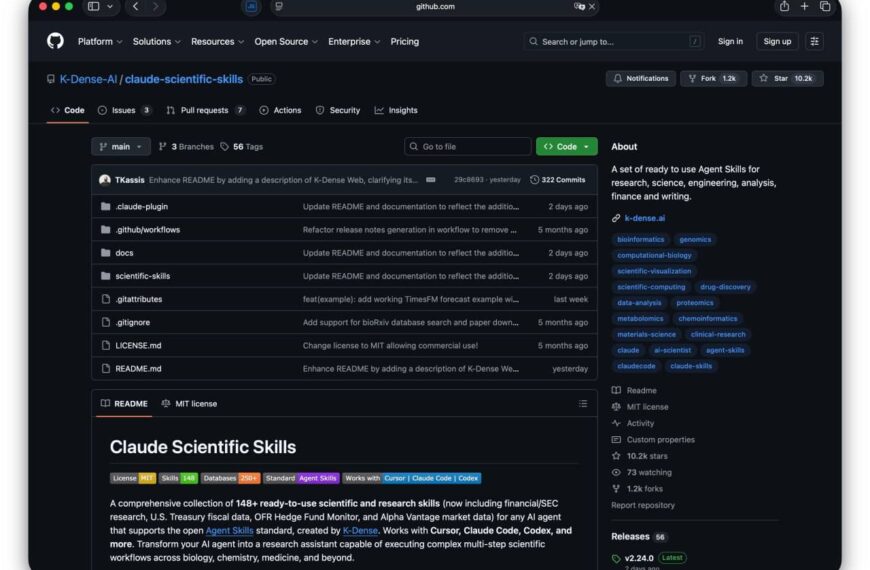This screenshot has height=570, width=870.
Task: Click the docs folder icon
Action: tap(105, 253)
